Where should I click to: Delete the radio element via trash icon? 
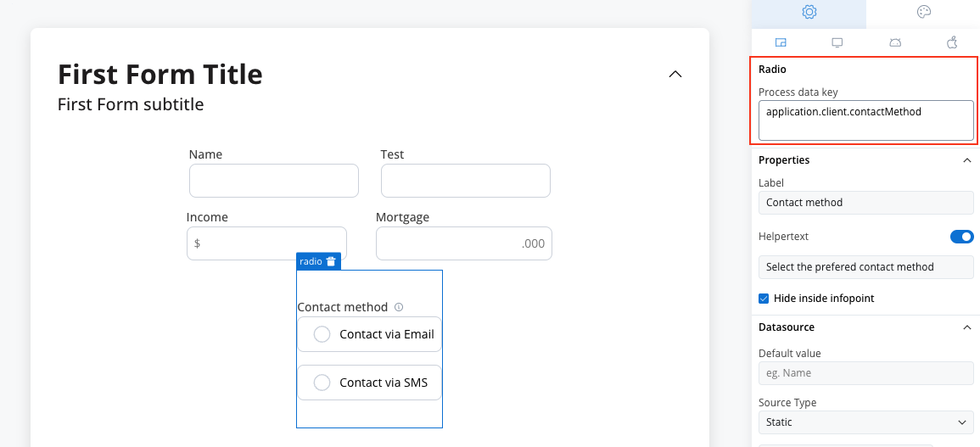click(x=331, y=261)
